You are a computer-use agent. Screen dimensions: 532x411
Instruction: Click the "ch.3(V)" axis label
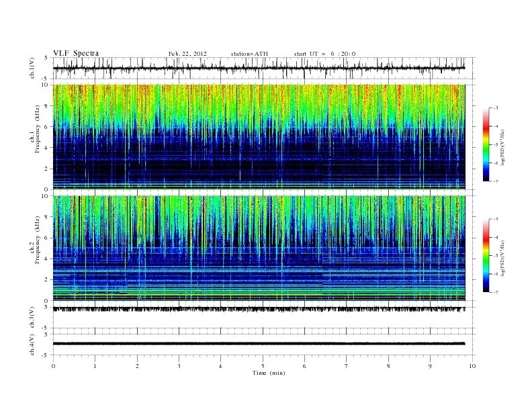point(32,318)
